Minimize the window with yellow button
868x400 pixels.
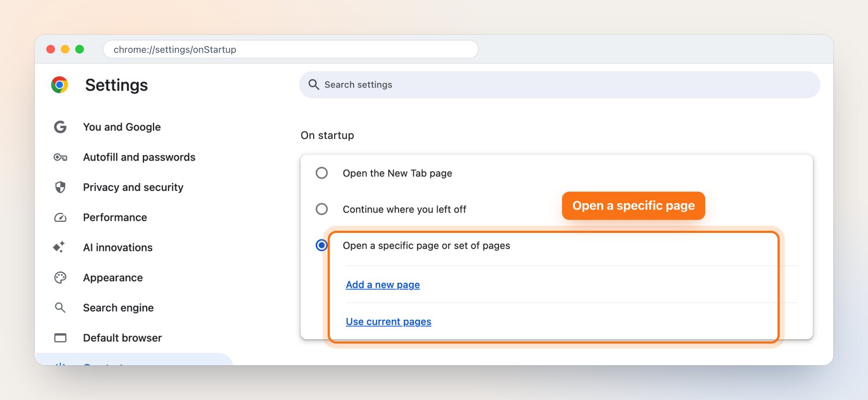click(65, 49)
